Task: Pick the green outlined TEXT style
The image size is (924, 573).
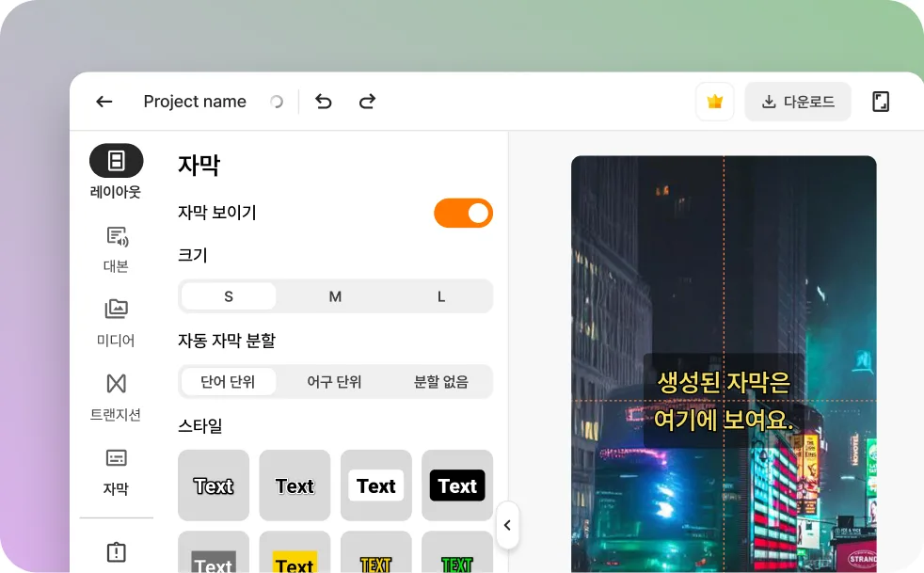Action: [457, 552]
